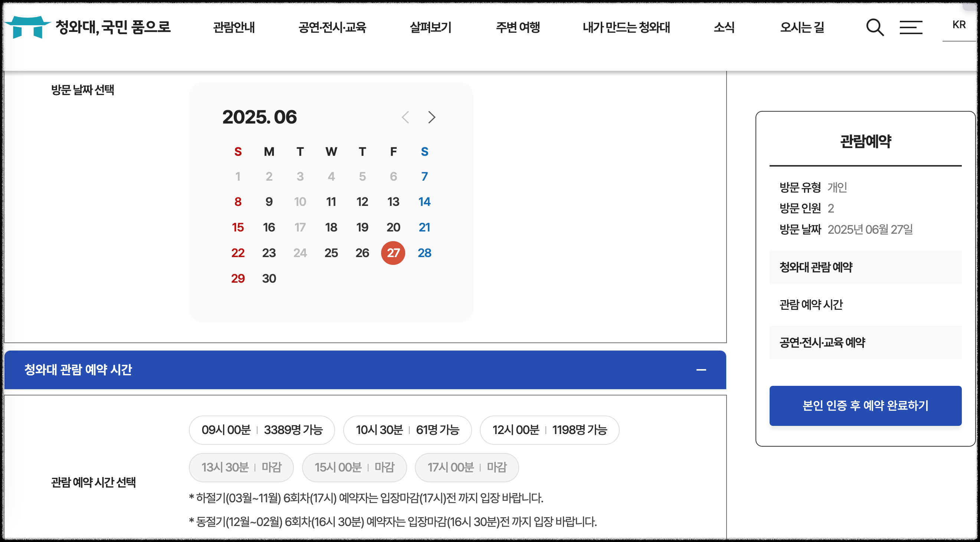The height and width of the screenshot is (542, 980).
Task: Select the 09시 00분 3389명 가능 time slot
Action: pos(262,430)
